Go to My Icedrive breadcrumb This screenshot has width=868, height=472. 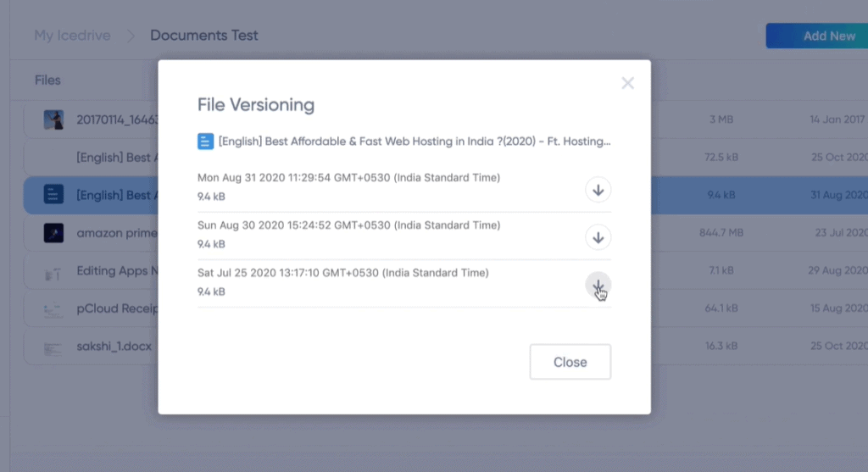[72, 36]
